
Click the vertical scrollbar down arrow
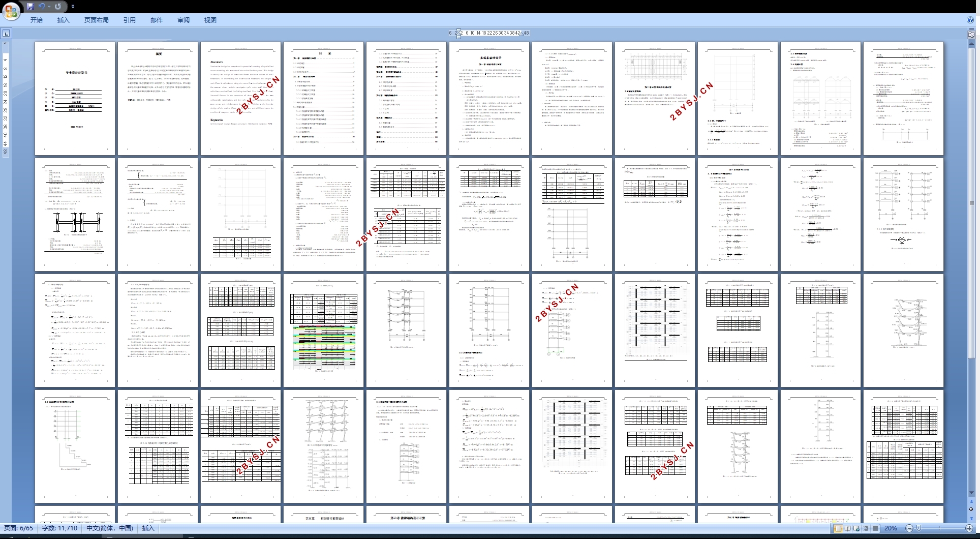click(x=971, y=493)
